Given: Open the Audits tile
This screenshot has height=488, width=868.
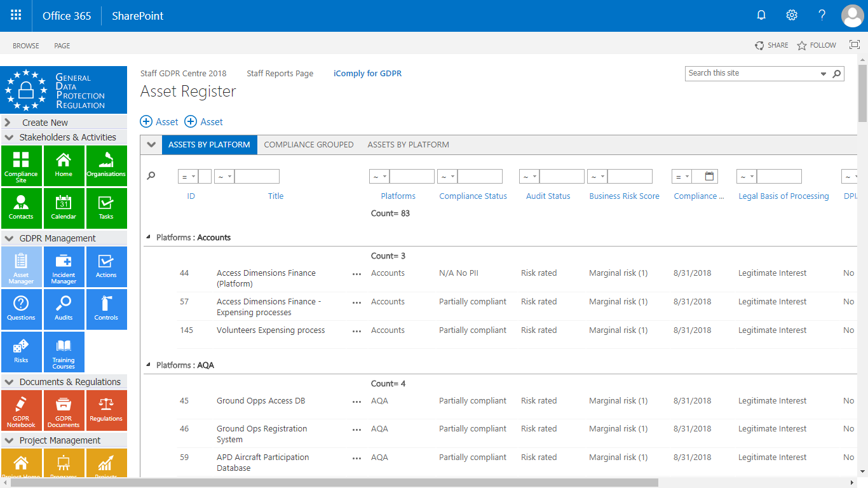Looking at the screenshot, I should pos(64,309).
